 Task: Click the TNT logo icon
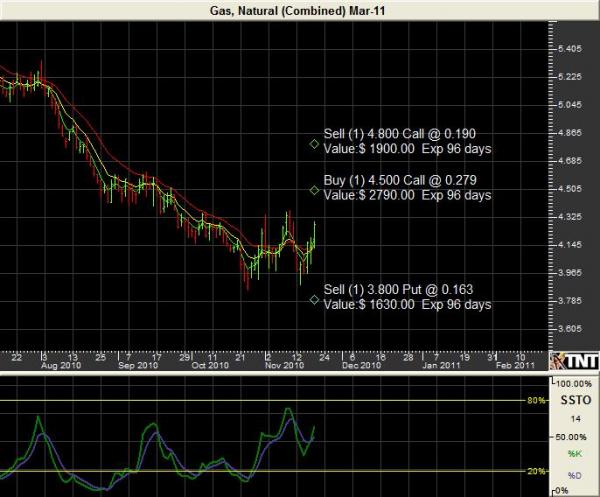tap(574, 361)
